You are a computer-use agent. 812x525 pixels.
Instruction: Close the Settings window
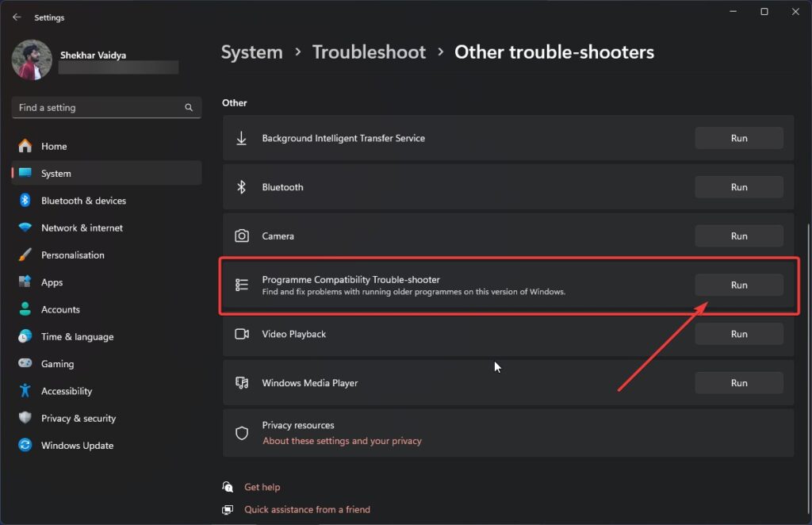[x=795, y=11]
